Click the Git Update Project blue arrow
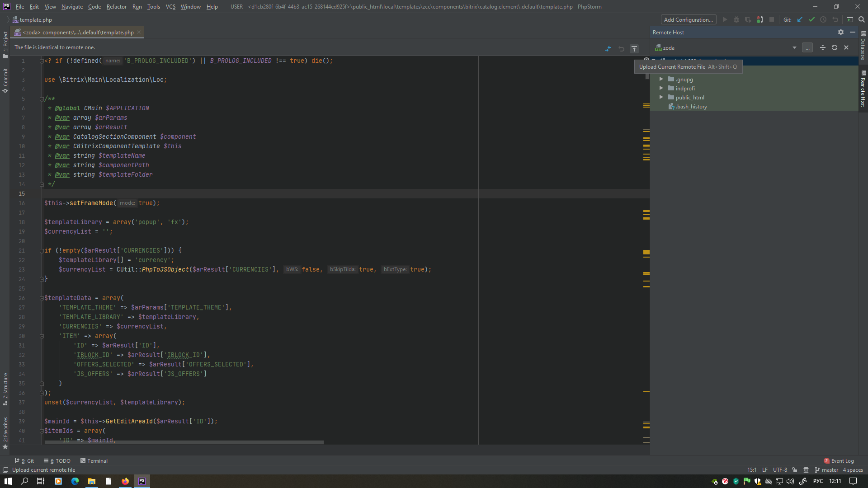Viewport: 868px width, 488px height. pos(800,19)
